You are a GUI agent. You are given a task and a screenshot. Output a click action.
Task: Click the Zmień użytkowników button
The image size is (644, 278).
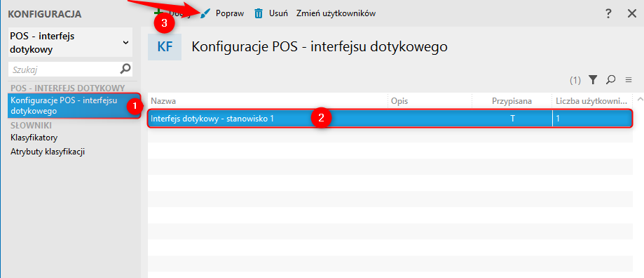point(336,13)
